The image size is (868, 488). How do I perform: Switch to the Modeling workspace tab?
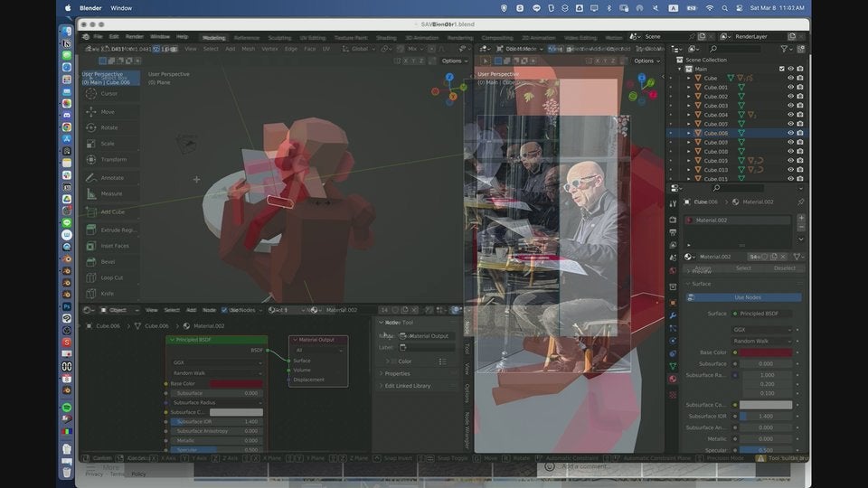click(213, 38)
